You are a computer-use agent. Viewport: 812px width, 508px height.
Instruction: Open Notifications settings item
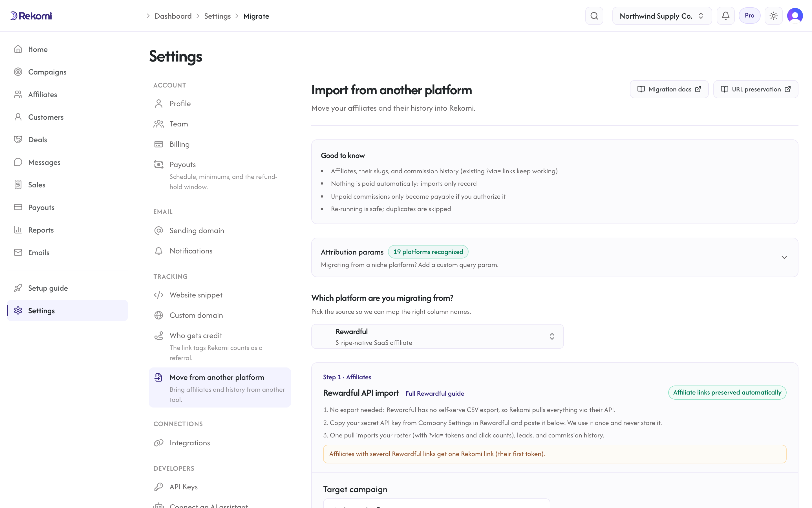(220, 251)
